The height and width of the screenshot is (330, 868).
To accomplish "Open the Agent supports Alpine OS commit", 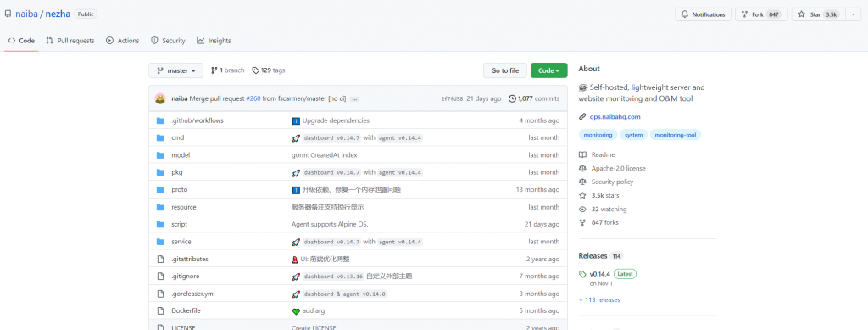I will click(330, 224).
